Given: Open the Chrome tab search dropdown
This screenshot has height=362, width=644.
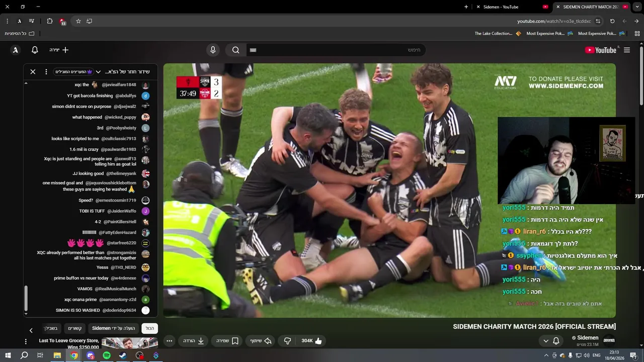Looking at the screenshot, I should point(637,7).
